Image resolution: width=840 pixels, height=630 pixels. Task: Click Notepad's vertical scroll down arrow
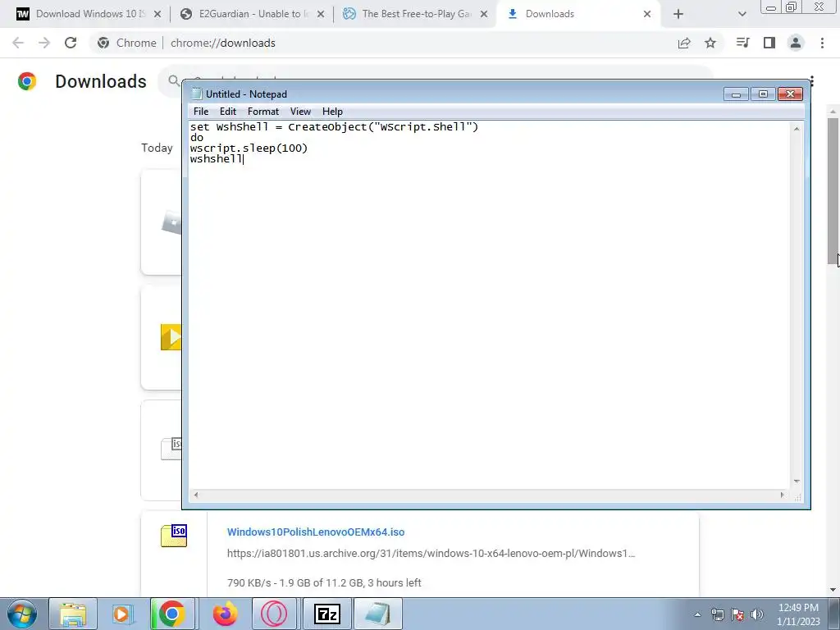[797, 482]
